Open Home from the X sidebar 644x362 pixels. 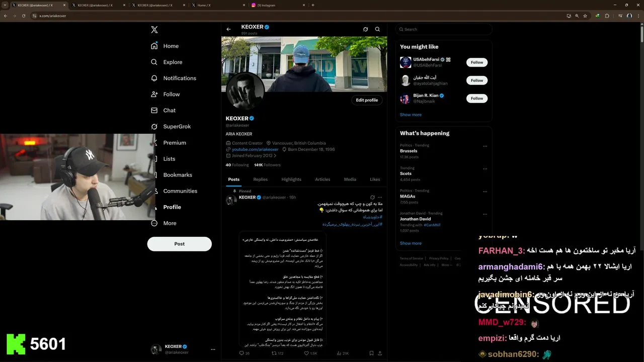click(x=165, y=46)
